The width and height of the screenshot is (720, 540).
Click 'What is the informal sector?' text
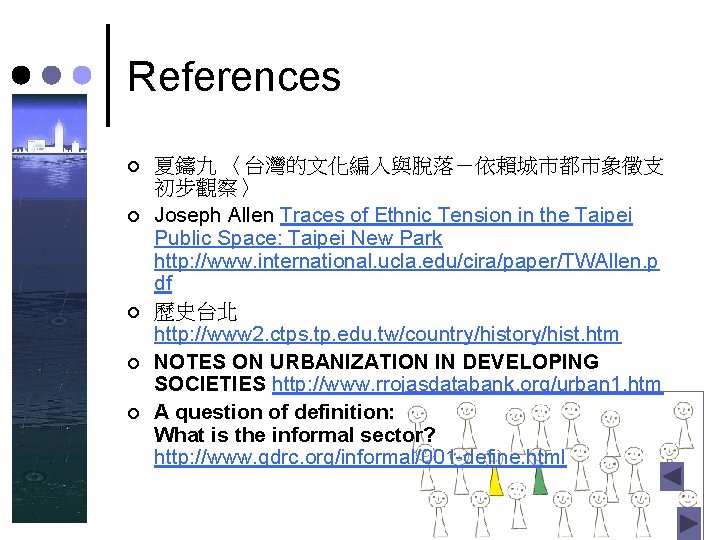point(295,435)
